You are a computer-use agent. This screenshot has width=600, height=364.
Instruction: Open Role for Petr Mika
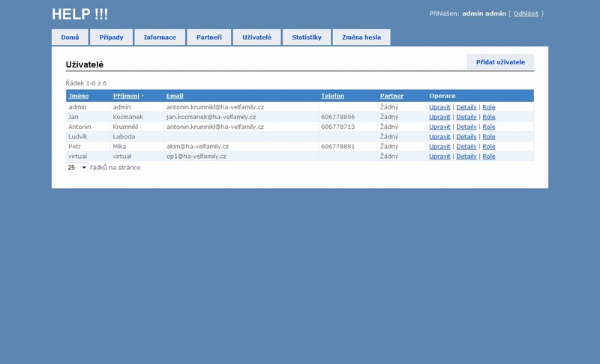[489, 146]
